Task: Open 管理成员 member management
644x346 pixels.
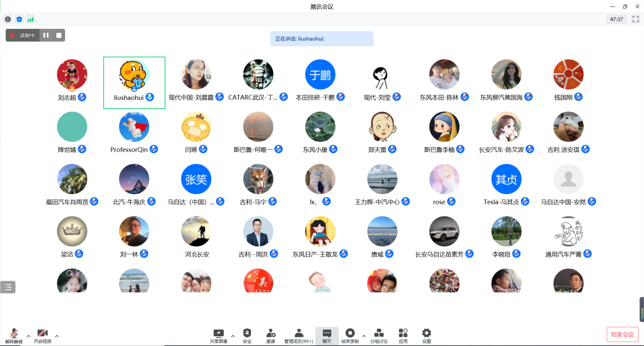Action: [299, 336]
